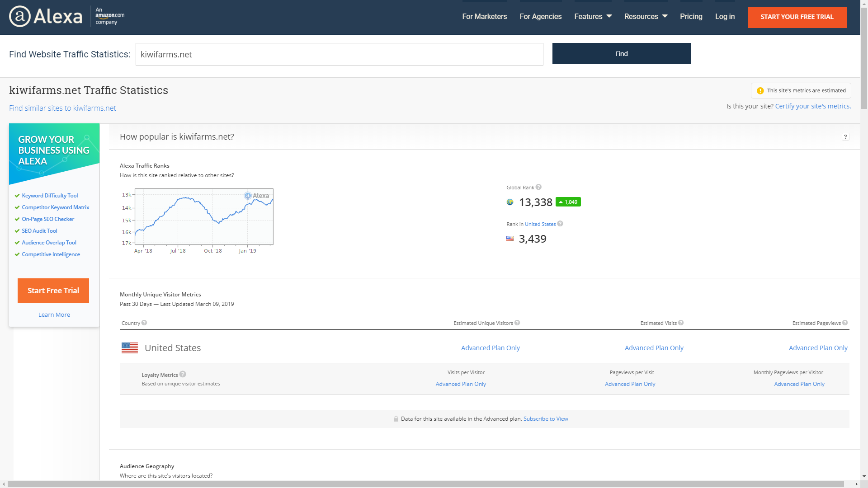Click the globe icon beside global rank
The image size is (868, 488).
click(x=510, y=202)
